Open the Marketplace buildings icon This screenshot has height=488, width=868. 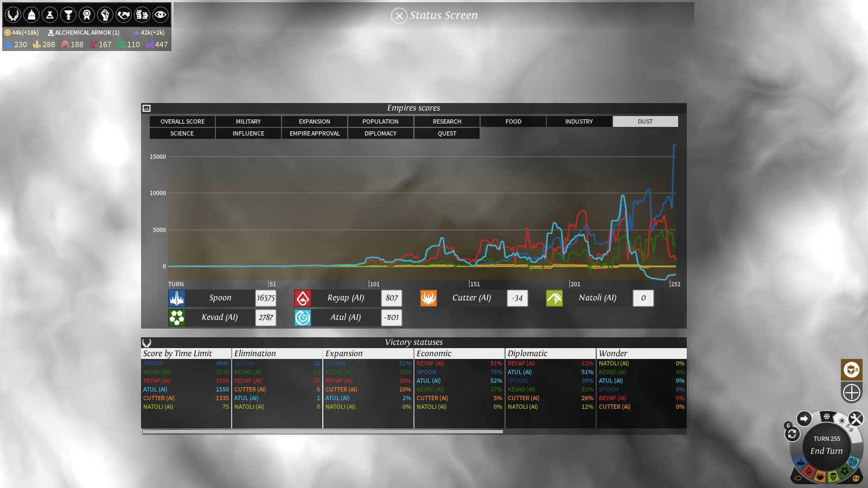pyautogui.click(x=142, y=15)
